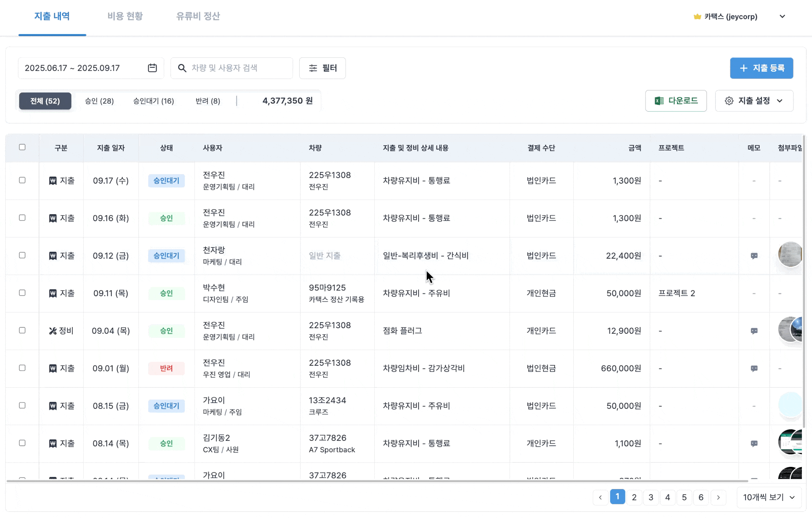The image size is (812, 518).
Task: Click the horizontal table scrollbar
Action: click(x=377, y=481)
